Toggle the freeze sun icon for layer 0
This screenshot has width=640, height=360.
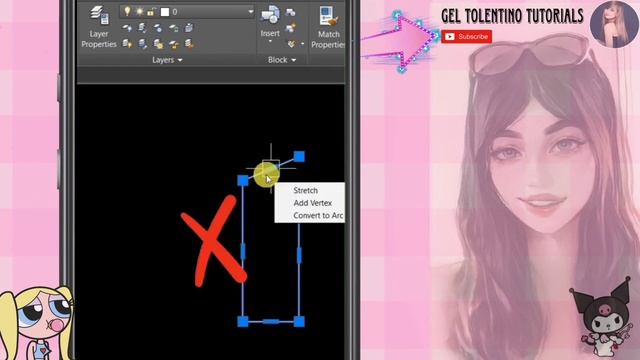click(140, 12)
